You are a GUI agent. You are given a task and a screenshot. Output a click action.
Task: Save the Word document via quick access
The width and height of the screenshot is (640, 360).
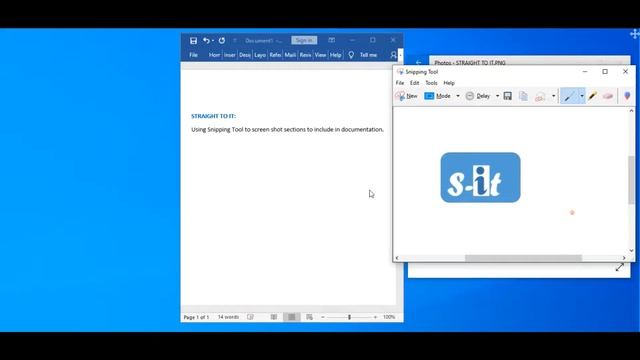tap(193, 40)
